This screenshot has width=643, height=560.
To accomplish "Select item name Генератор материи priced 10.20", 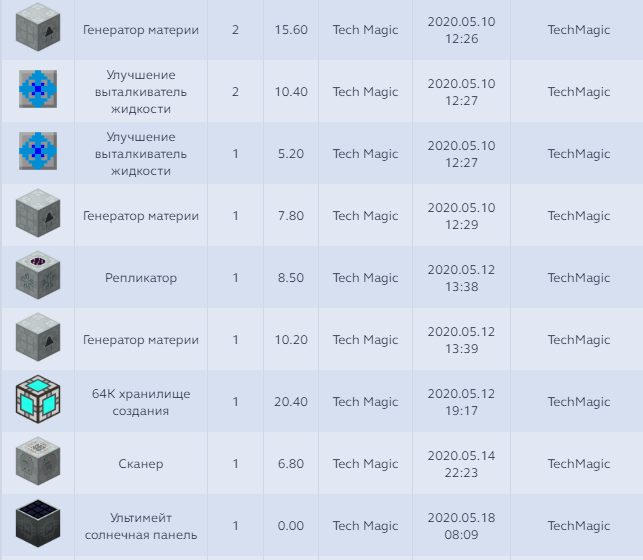I will 141,340.
